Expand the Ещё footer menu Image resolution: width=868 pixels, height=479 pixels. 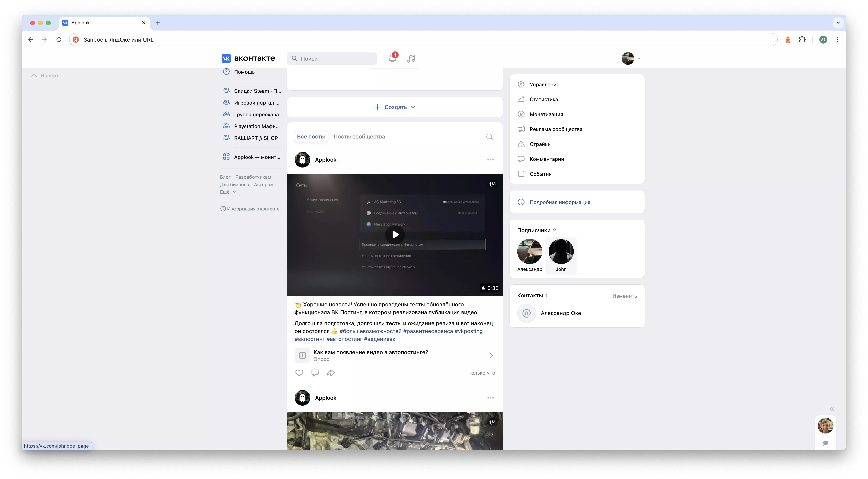coord(228,192)
